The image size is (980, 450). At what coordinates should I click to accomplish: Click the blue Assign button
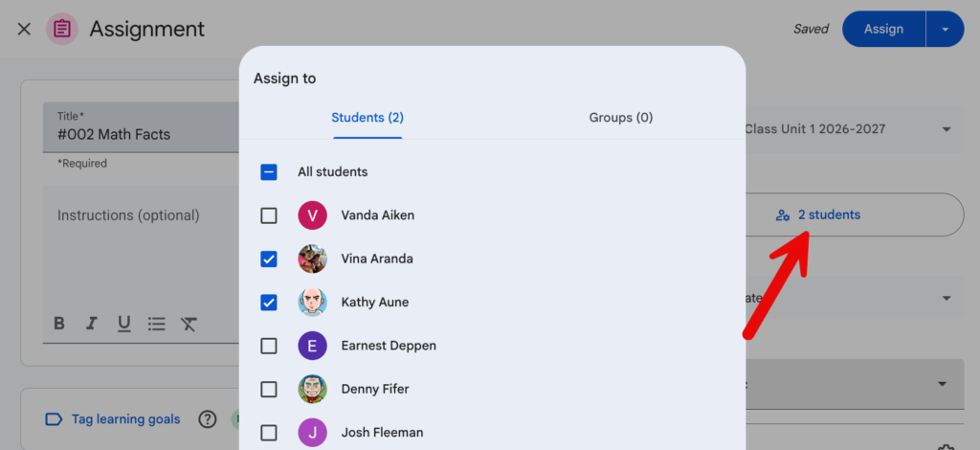pyautogui.click(x=883, y=29)
